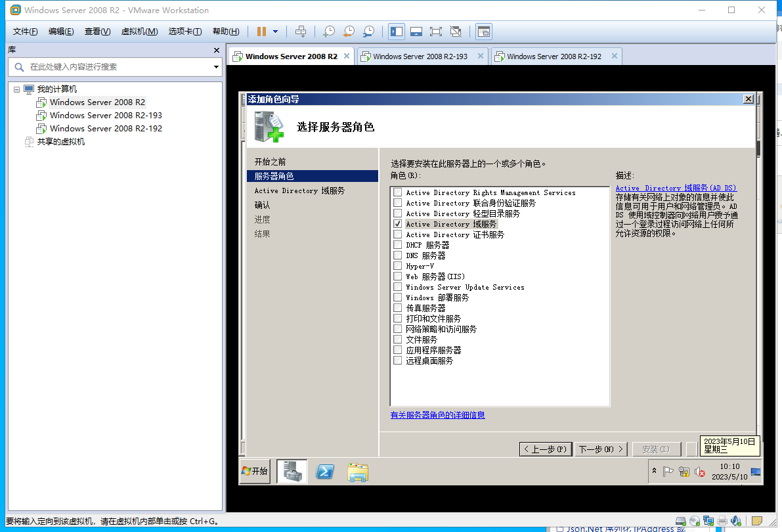Check the 文件服务 role

tap(397, 339)
